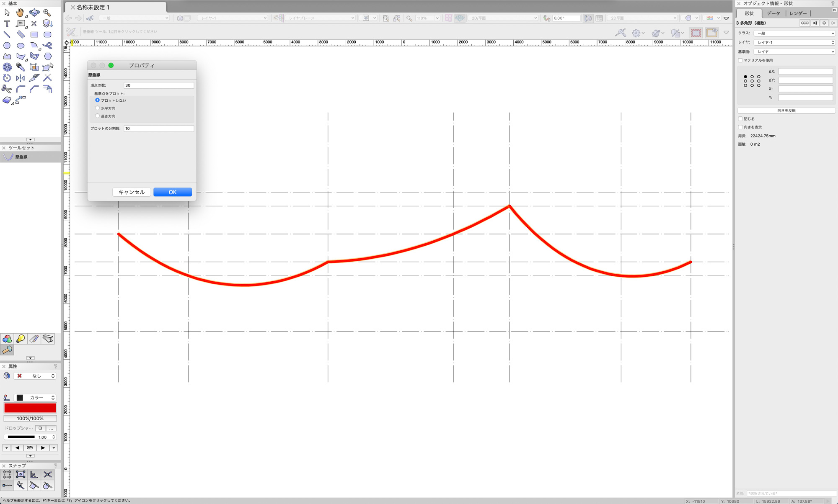Select the Pan hand tool

pos(20,13)
